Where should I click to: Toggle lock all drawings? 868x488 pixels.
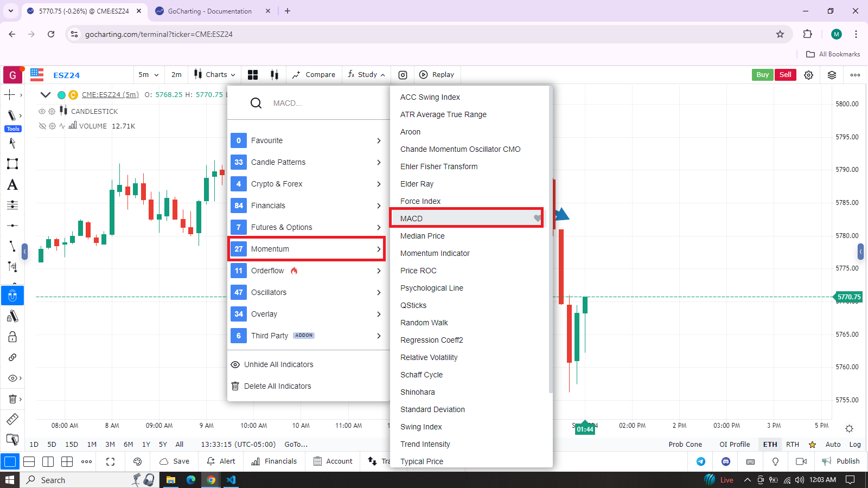(12, 337)
